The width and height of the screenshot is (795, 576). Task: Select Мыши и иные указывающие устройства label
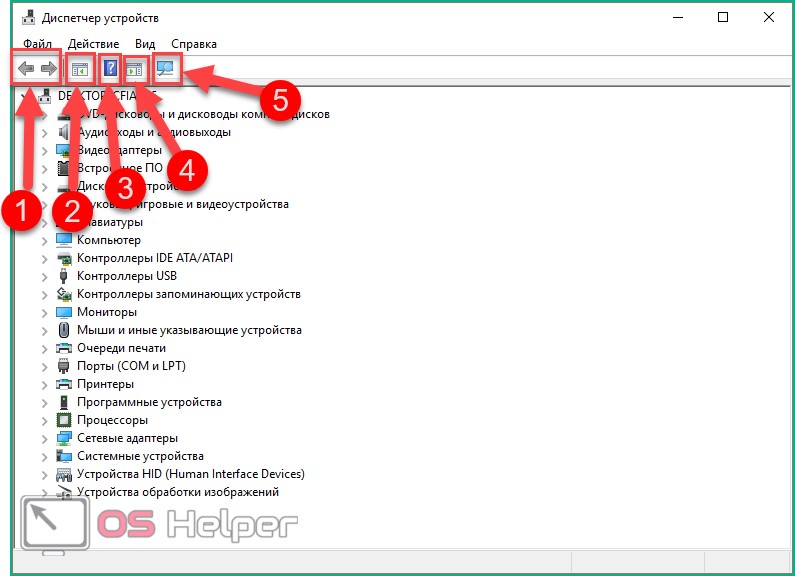(x=189, y=330)
